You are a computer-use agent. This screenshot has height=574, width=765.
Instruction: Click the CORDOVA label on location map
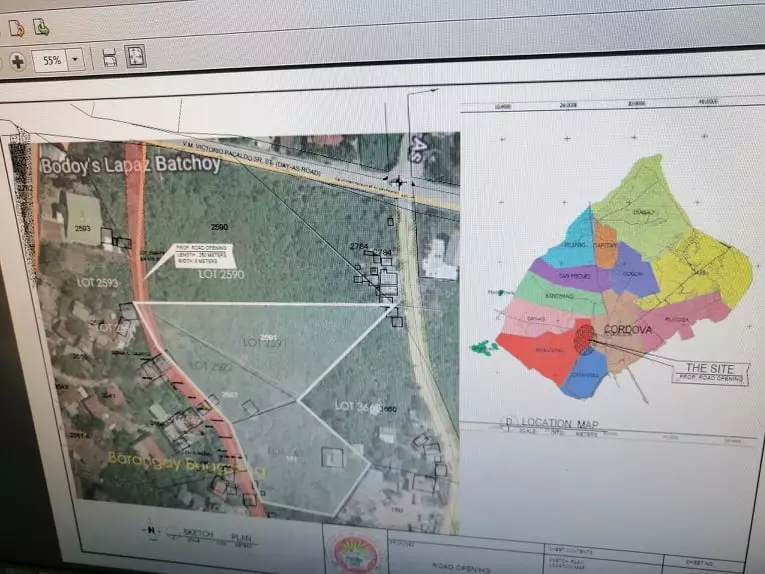(x=628, y=330)
